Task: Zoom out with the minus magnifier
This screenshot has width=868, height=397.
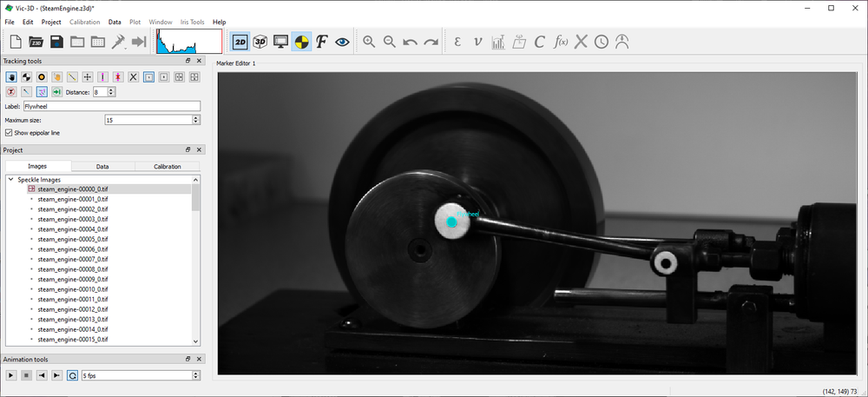Action: 390,42
